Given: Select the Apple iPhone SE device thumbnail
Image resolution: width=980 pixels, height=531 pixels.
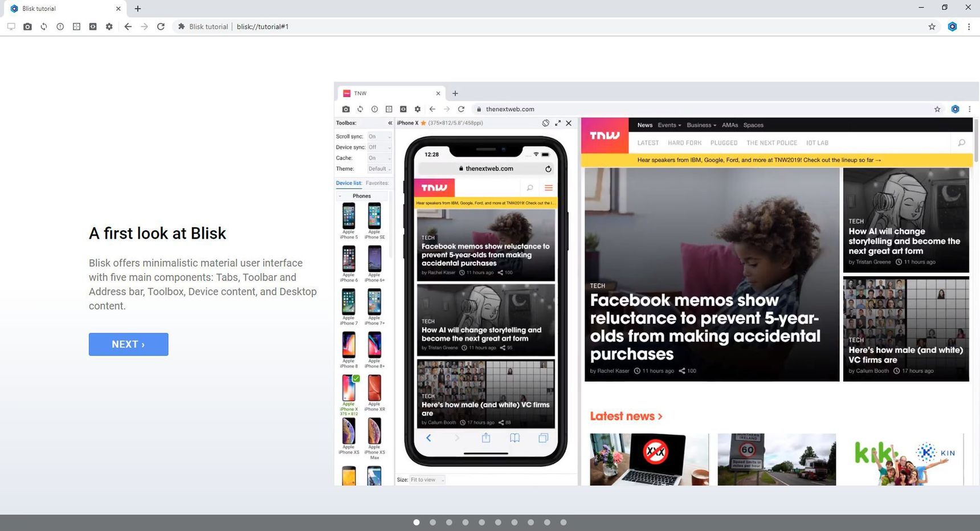Looking at the screenshot, I should click(374, 221).
